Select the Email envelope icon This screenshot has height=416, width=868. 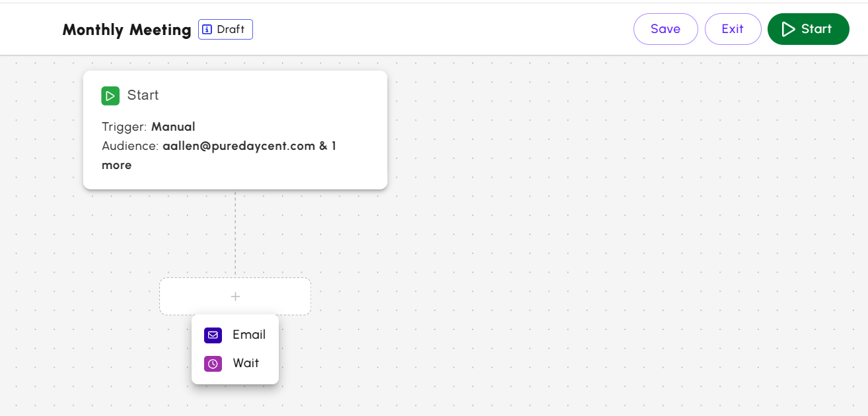point(213,335)
